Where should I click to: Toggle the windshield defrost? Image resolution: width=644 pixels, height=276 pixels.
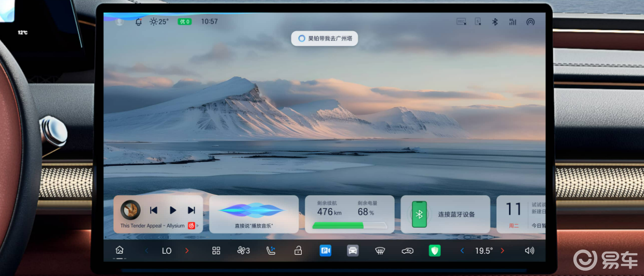[x=380, y=251]
